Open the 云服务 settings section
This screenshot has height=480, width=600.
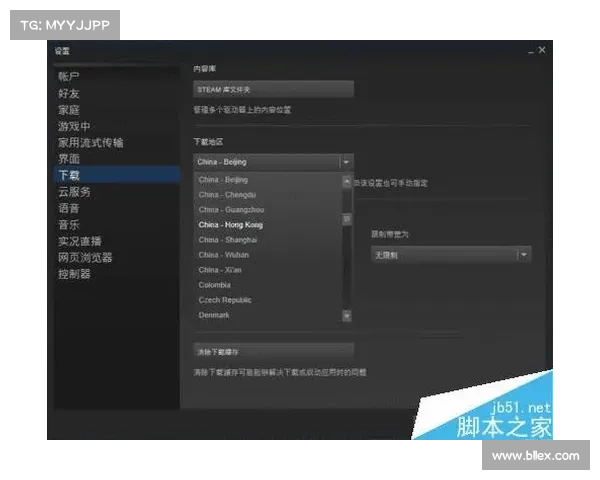74,192
